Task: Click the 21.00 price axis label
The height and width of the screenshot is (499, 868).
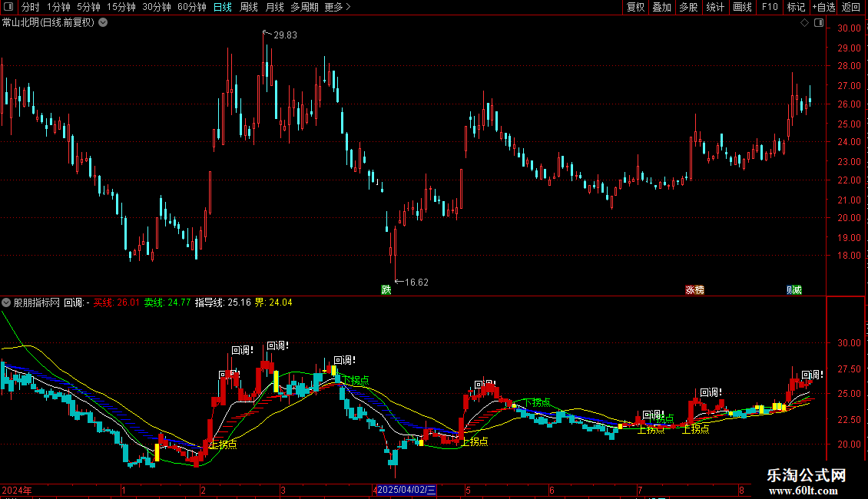Action: [849, 200]
